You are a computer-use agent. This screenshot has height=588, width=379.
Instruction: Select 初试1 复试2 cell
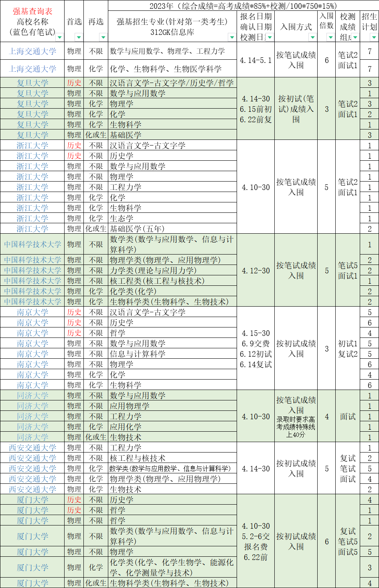pyautogui.click(x=348, y=348)
